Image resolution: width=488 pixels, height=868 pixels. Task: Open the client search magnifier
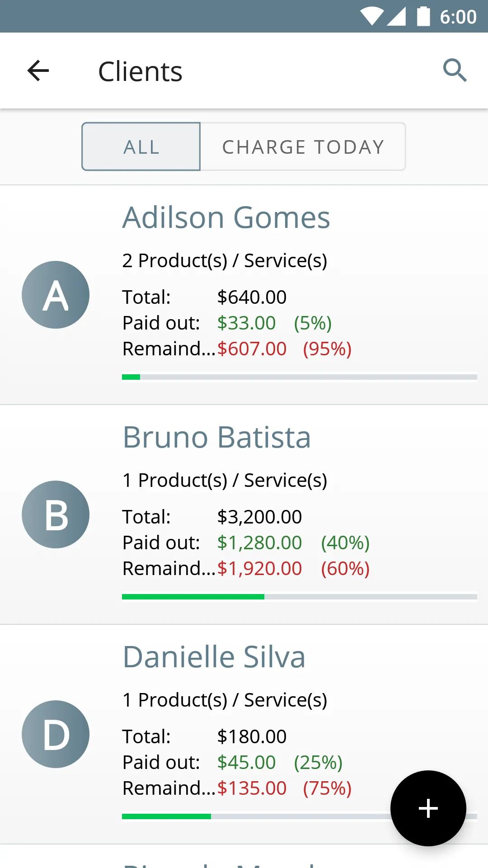pos(455,71)
